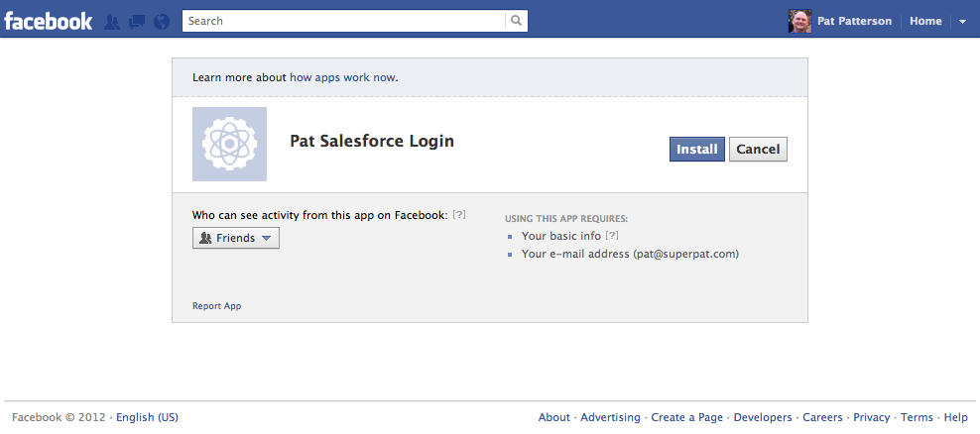
Task: Open About footer link
Action: [553, 417]
